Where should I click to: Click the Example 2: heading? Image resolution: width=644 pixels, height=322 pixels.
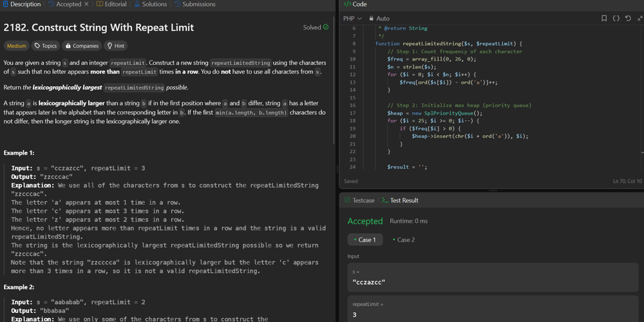(x=19, y=287)
